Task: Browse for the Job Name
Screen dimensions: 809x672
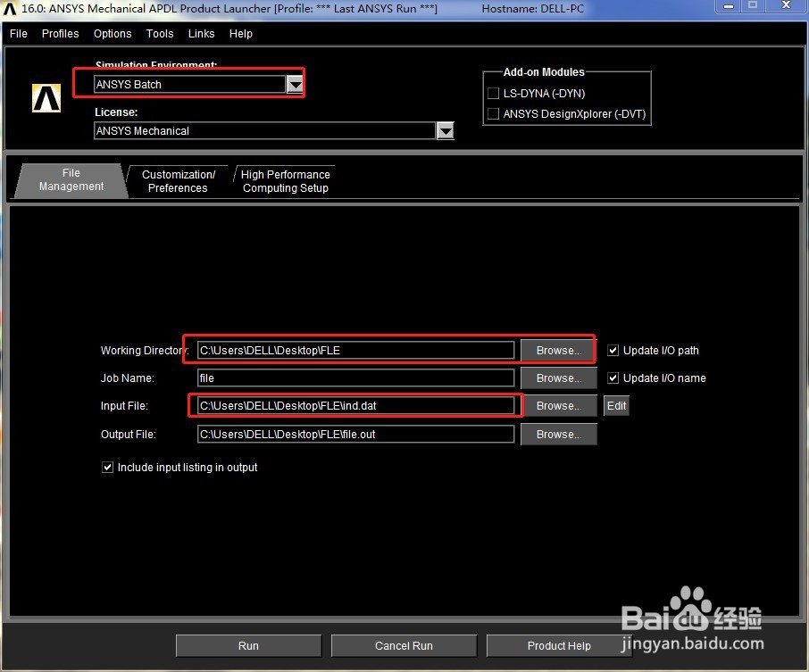Action: (559, 378)
